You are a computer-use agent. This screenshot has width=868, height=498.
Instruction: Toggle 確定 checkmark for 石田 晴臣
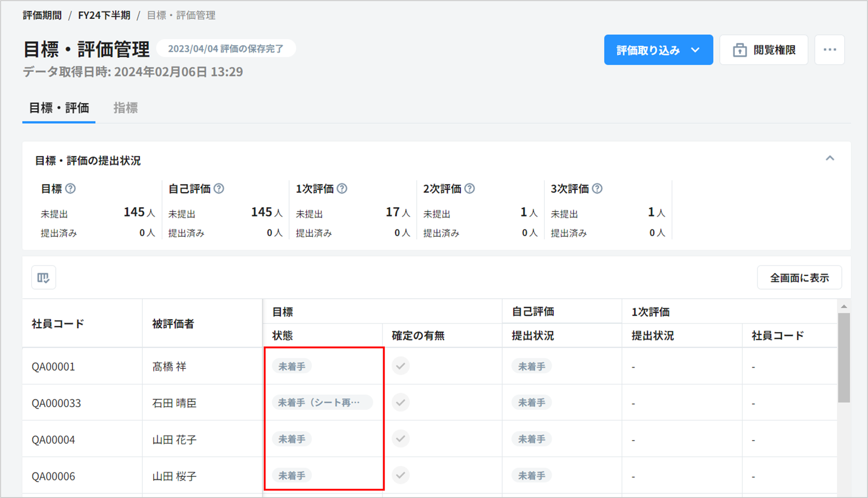(400, 403)
